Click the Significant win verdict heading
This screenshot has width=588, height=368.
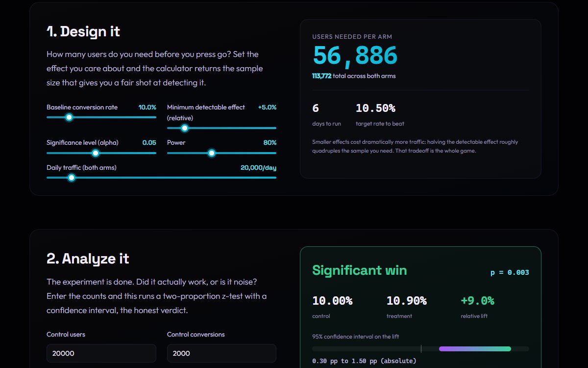(360, 270)
